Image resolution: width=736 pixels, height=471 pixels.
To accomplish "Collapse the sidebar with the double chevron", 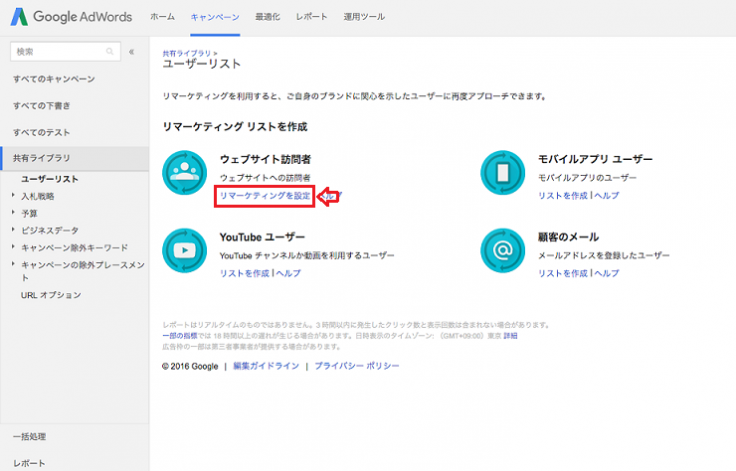I will 131,52.
